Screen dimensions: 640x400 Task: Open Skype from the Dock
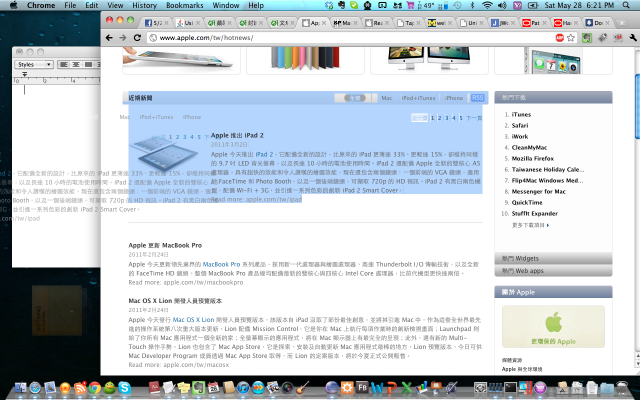[x=124, y=387]
